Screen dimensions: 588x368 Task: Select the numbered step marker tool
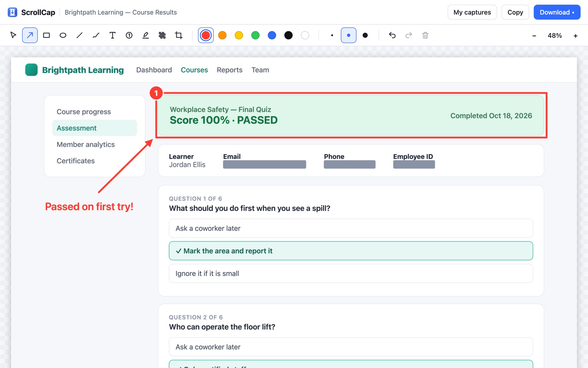pyautogui.click(x=129, y=35)
